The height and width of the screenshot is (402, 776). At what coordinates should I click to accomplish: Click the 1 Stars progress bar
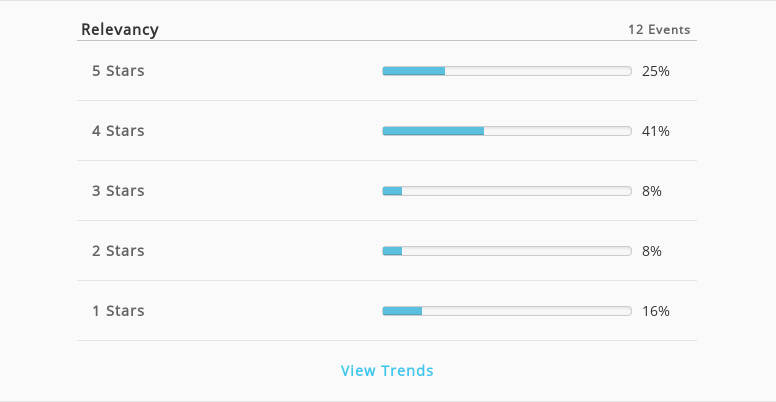tap(507, 310)
